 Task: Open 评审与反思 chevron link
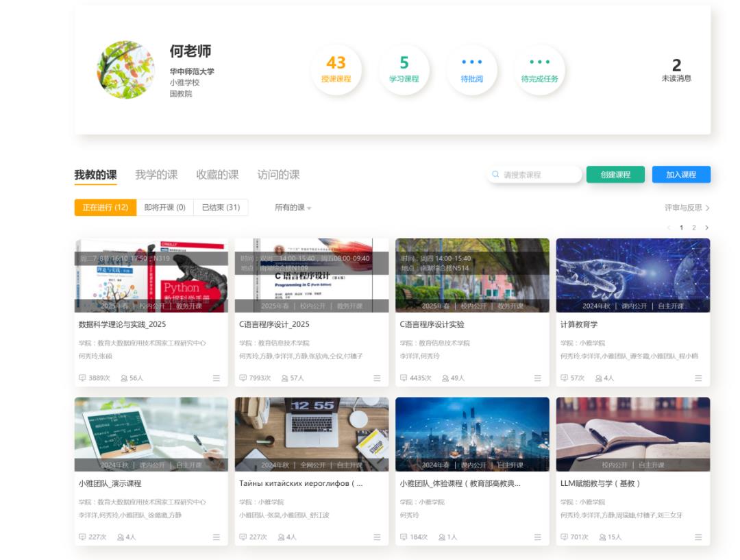pyautogui.click(x=687, y=208)
